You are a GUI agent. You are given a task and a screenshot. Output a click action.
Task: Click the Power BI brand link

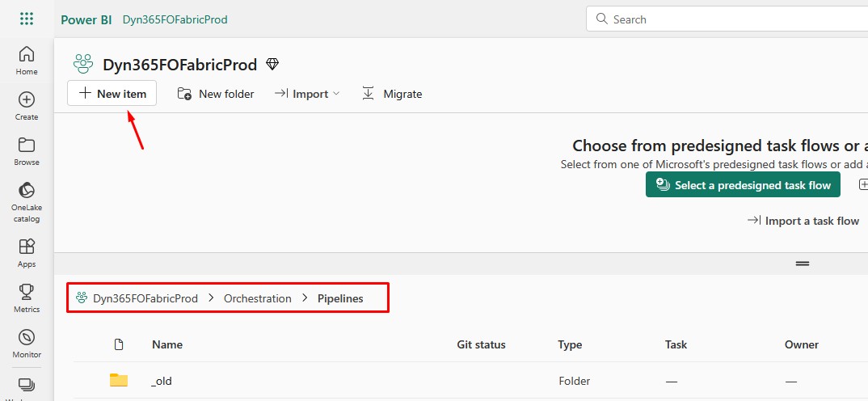coord(86,19)
